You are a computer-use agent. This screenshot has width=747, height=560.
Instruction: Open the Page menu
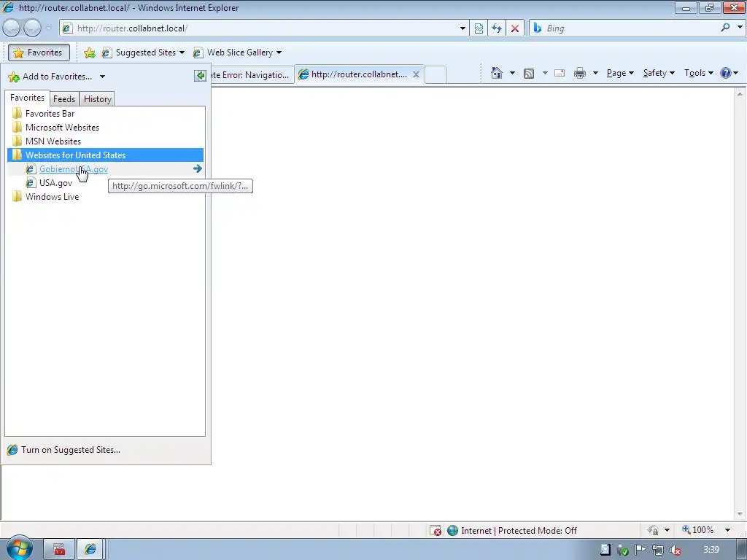tap(620, 73)
